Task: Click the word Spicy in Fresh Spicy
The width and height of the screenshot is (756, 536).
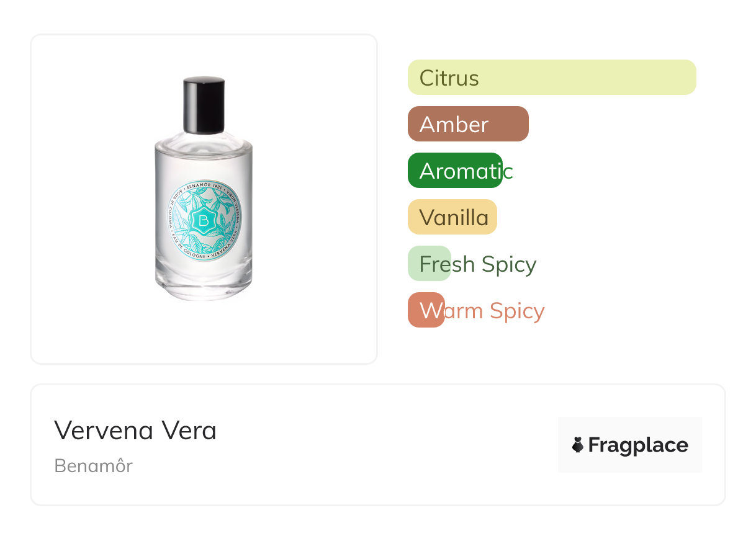Action: 509,264
